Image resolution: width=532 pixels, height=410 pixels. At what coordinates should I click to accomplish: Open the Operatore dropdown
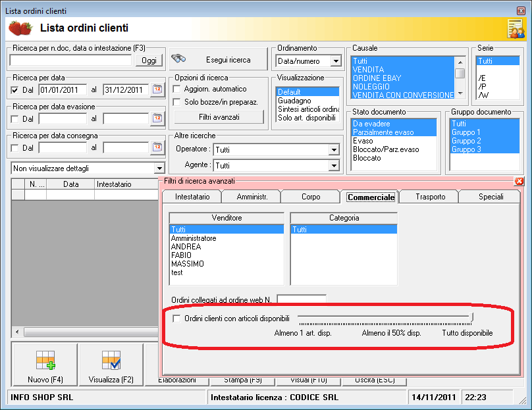[x=334, y=149]
